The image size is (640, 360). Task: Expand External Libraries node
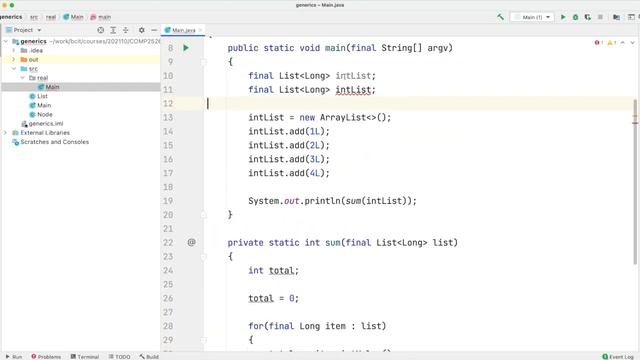tap(5, 133)
